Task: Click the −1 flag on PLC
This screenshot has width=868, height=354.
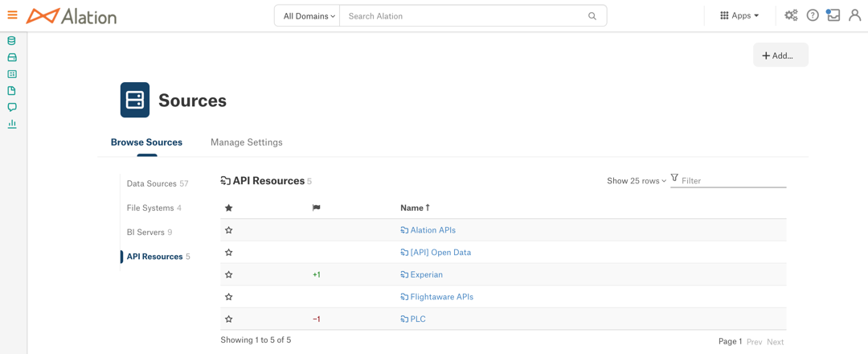Action: click(317, 319)
